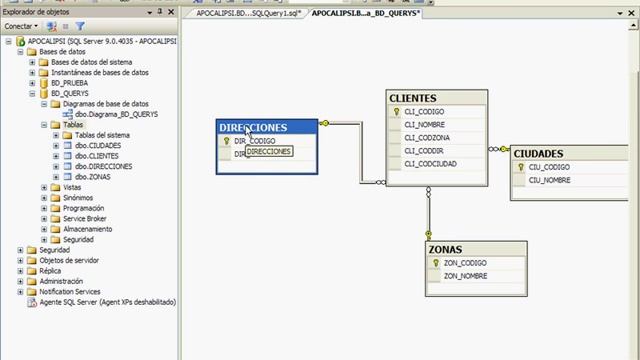
Task: Open the Conectar dropdown
Action: point(21,26)
